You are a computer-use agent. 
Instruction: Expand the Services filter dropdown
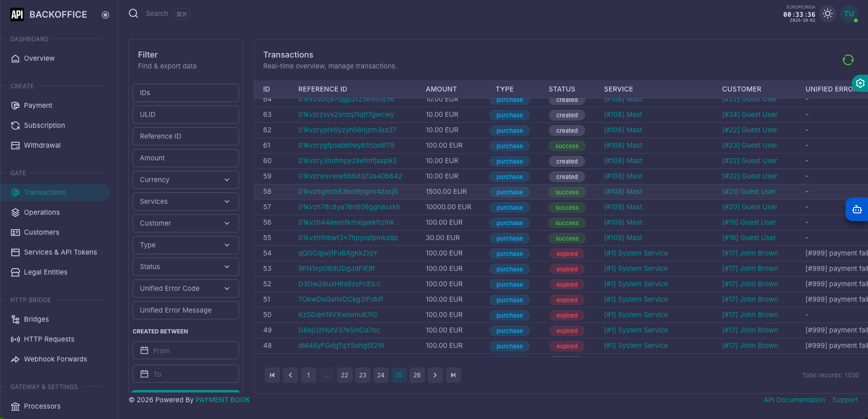coord(186,202)
